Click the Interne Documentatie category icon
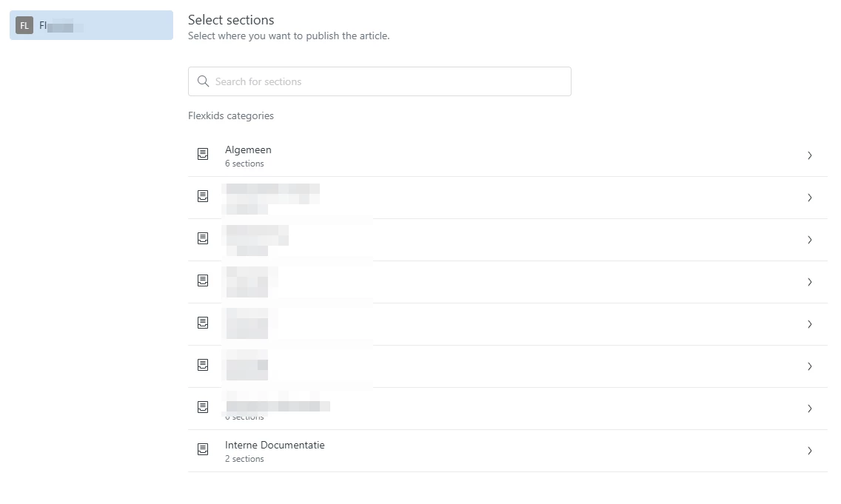The image size is (841, 504). (203, 449)
